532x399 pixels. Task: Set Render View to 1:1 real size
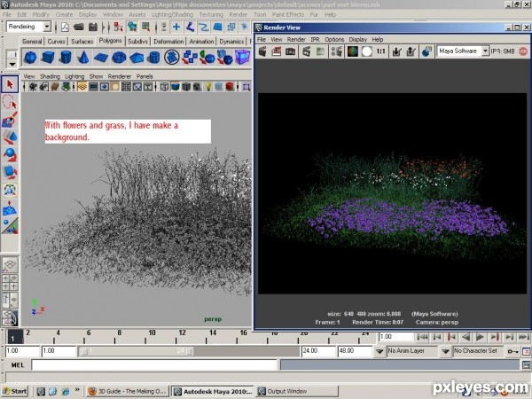[381, 51]
